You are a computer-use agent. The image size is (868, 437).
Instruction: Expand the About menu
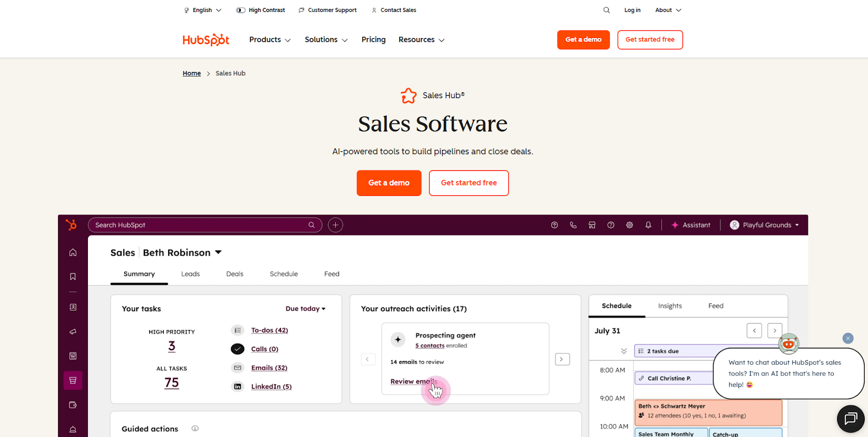coord(668,10)
